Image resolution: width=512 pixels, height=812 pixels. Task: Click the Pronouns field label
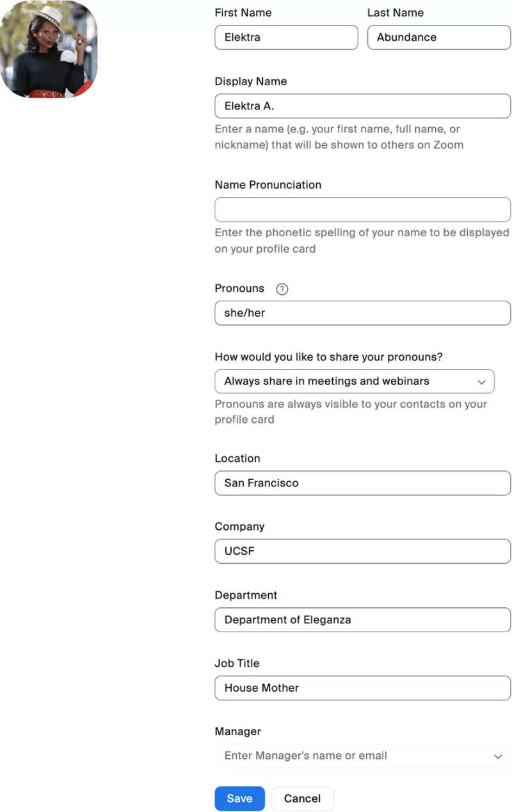239,289
